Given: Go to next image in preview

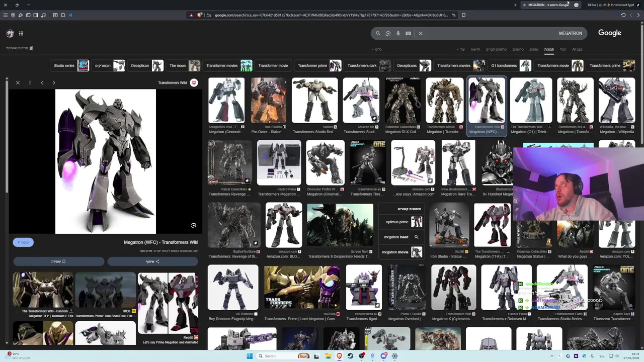Looking at the screenshot, I should (54, 82).
